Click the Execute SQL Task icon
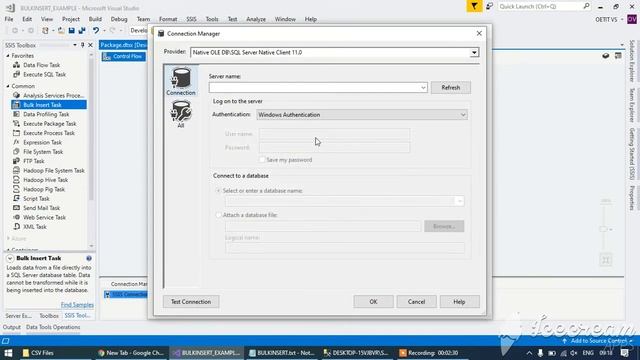 tap(16, 74)
